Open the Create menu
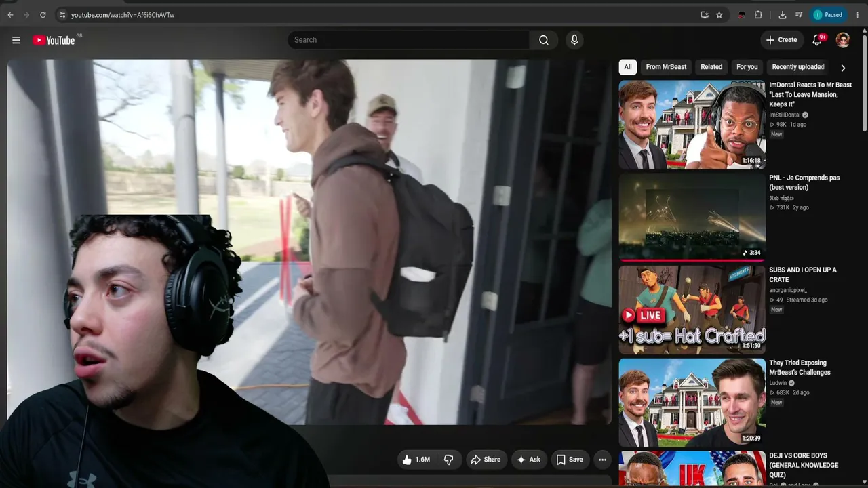Image resolution: width=868 pixels, height=488 pixels. [x=782, y=40]
